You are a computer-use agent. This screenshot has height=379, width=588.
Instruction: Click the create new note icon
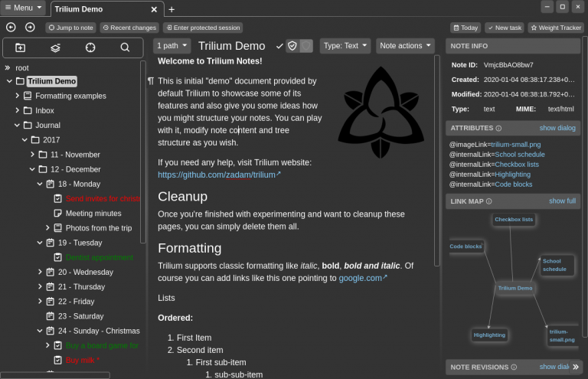click(x=20, y=47)
